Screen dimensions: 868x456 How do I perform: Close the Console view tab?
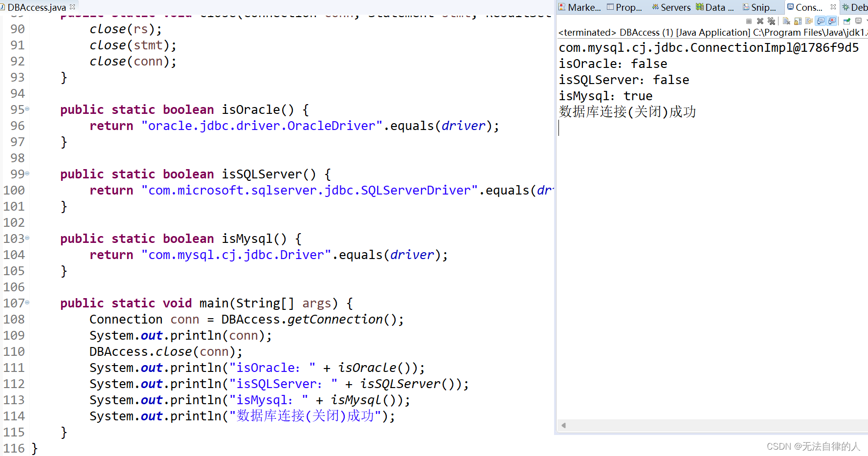(x=833, y=7)
